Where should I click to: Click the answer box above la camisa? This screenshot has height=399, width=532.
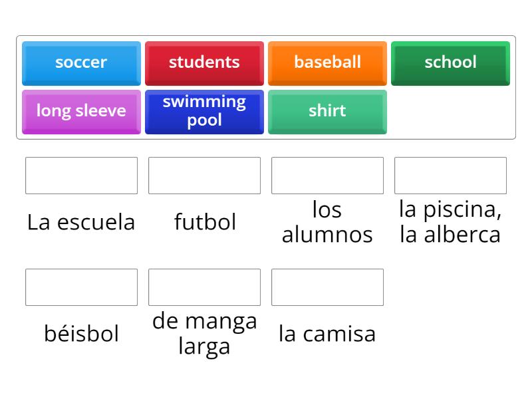(x=327, y=287)
